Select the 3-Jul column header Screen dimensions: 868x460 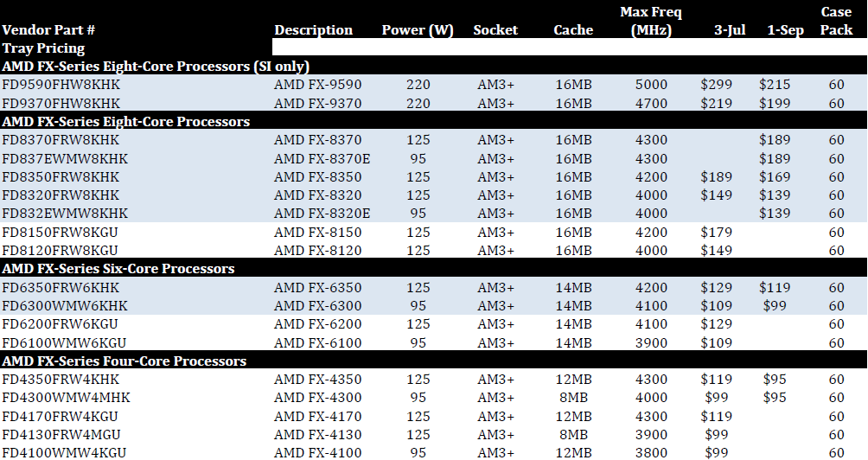click(730, 30)
